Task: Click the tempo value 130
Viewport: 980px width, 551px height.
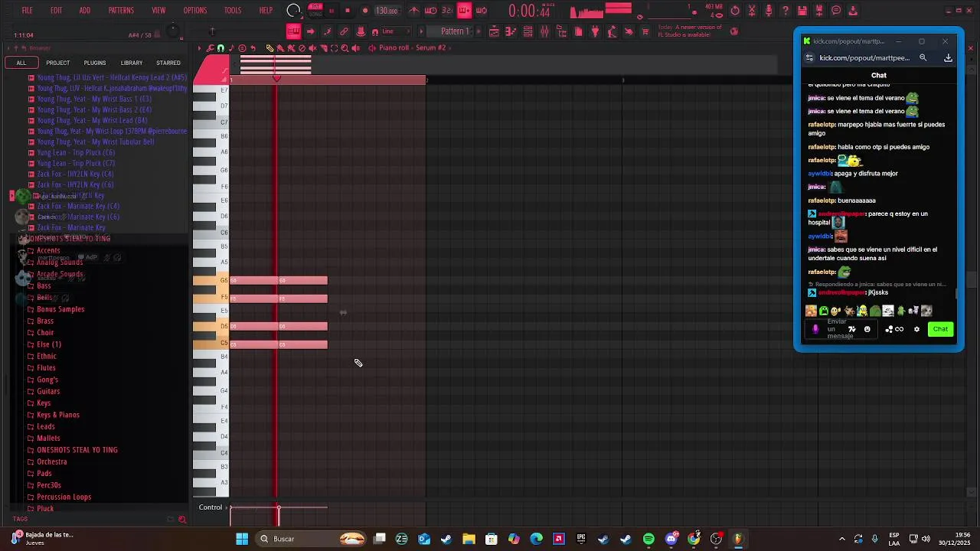Action: click(387, 11)
